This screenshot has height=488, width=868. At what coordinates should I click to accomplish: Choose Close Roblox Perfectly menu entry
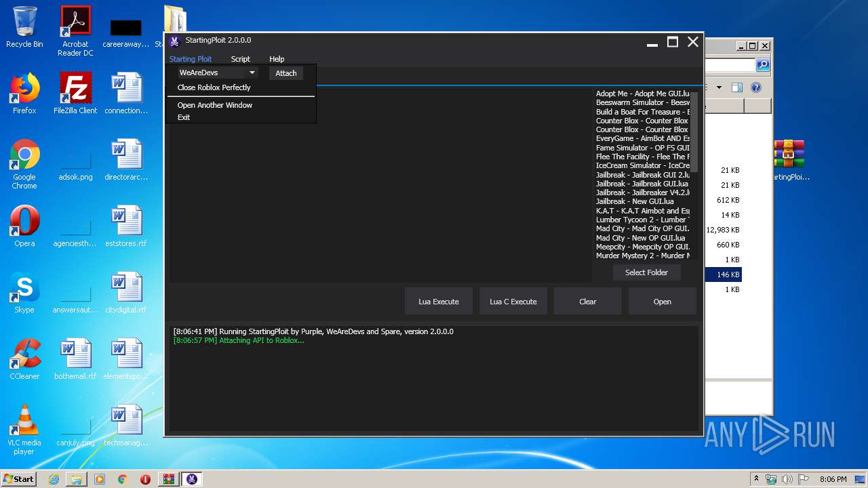tap(214, 87)
